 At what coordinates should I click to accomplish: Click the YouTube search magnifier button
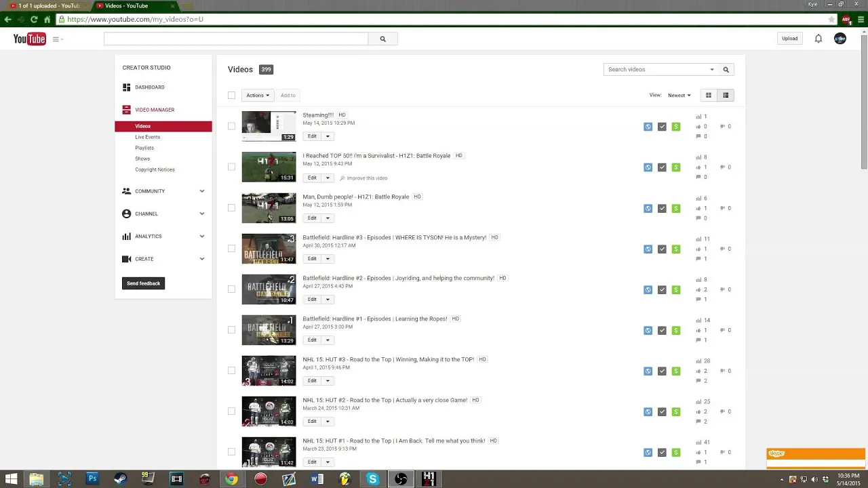pyautogui.click(x=382, y=39)
